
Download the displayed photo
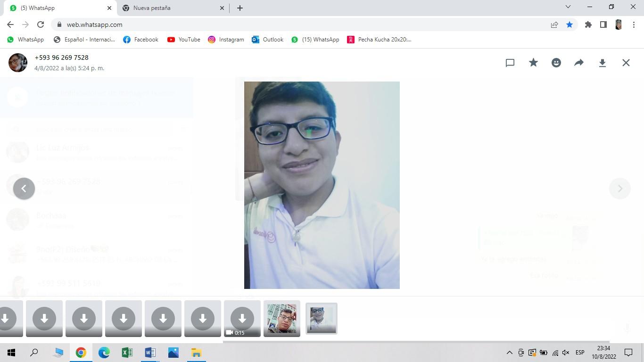click(602, 63)
